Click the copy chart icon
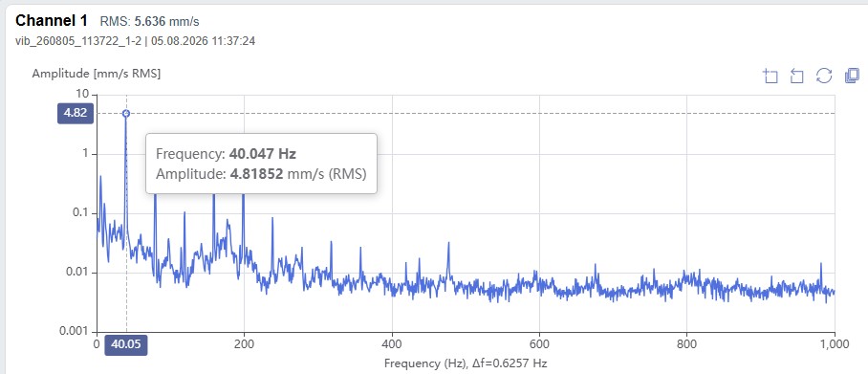Screen dimensions: 868x374 pyautogui.click(x=852, y=76)
